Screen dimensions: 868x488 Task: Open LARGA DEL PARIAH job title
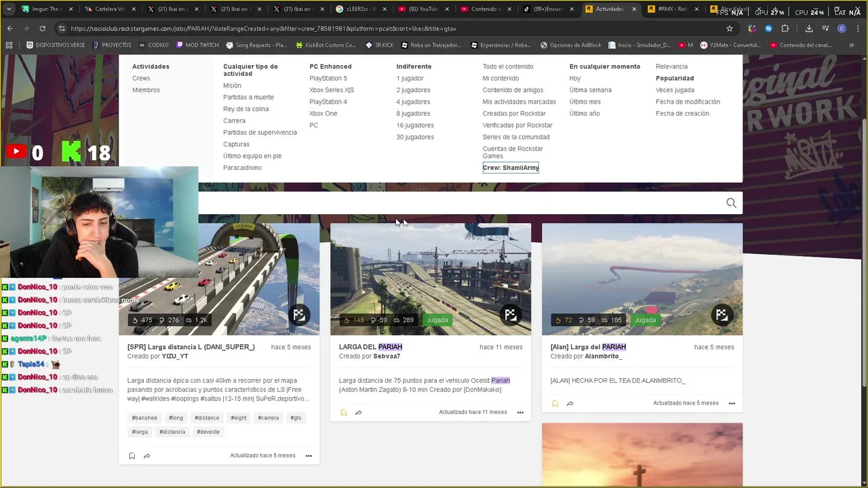370,347
